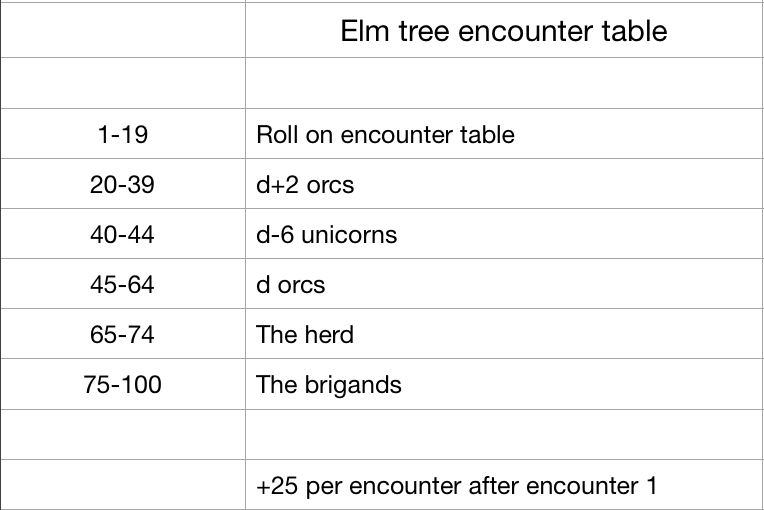Click the '+25 per encounter after encounter 1' cell
The width and height of the screenshot is (764, 510).
pyautogui.click(x=504, y=485)
